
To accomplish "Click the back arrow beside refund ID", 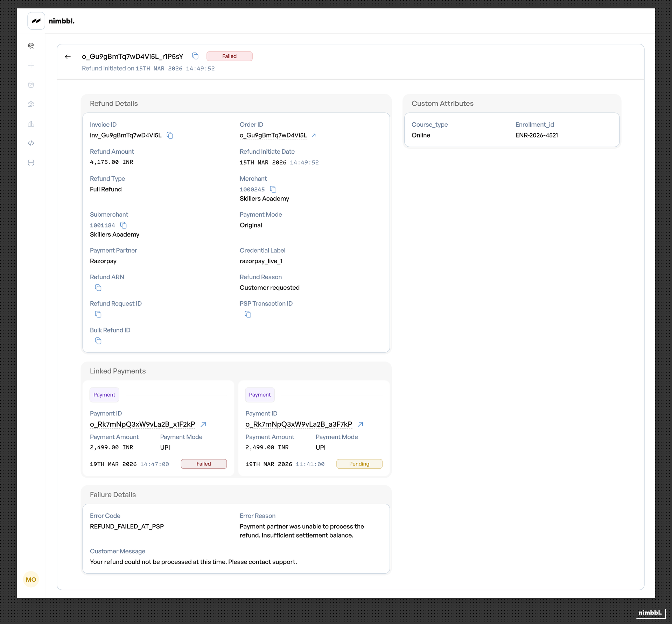I will click(x=68, y=57).
